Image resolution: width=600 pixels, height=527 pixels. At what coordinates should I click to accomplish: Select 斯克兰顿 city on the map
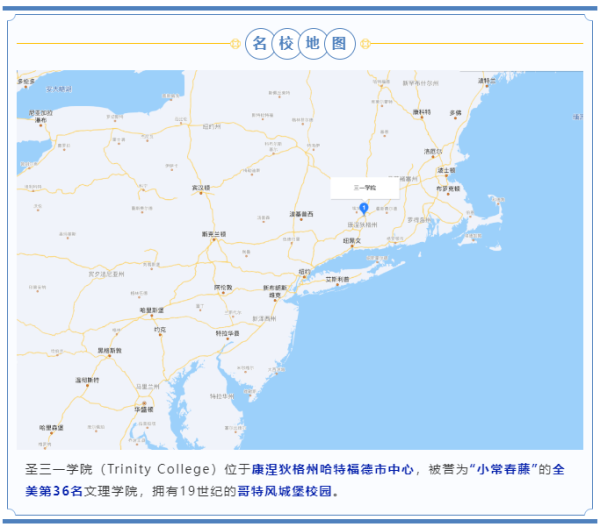pos(214,234)
